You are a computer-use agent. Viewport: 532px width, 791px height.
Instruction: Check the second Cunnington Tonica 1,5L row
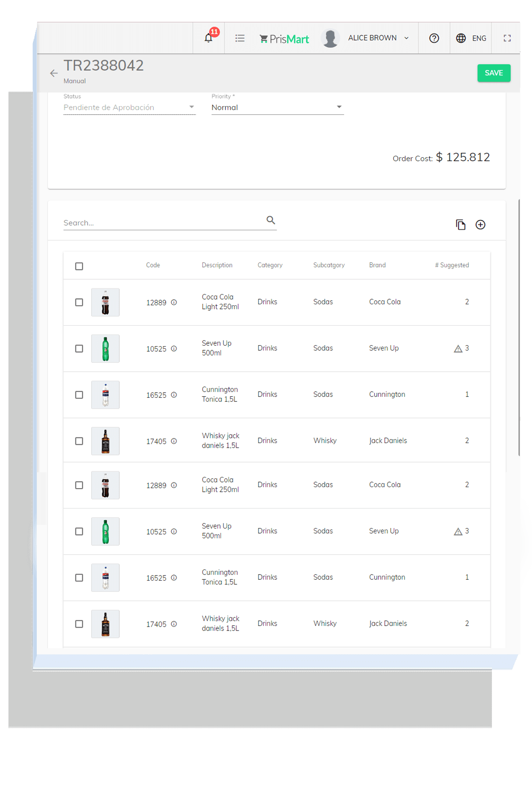pos(79,577)
